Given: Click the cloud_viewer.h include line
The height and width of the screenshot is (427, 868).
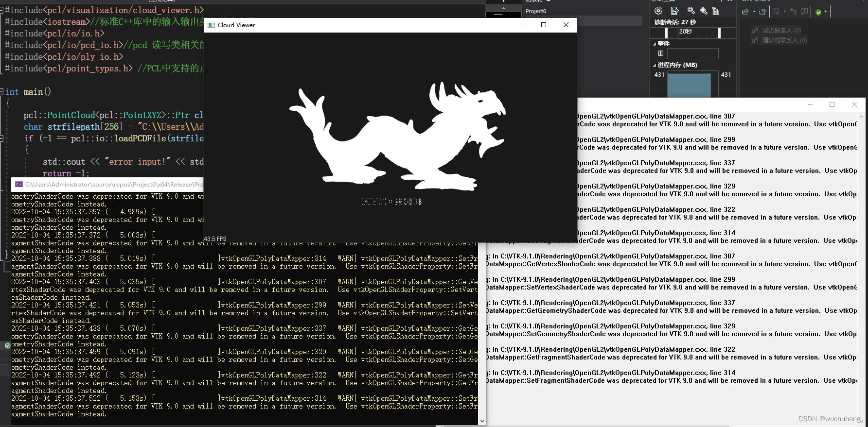Looking at the screenshot, I should 104,10.
